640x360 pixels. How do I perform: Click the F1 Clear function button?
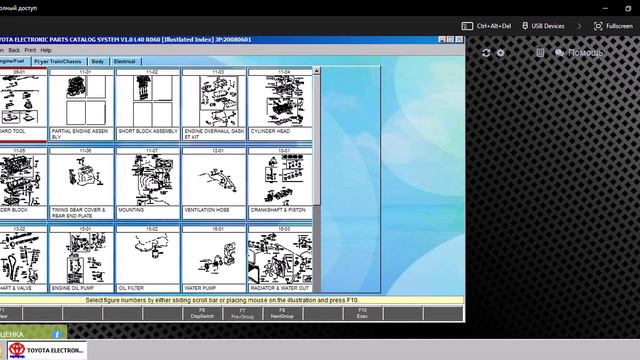[x=10, y=313]
